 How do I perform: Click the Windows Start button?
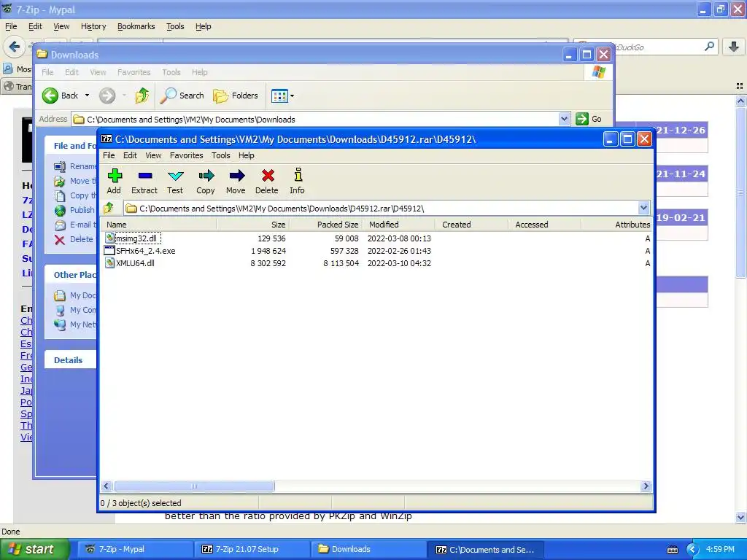point(35,550)
